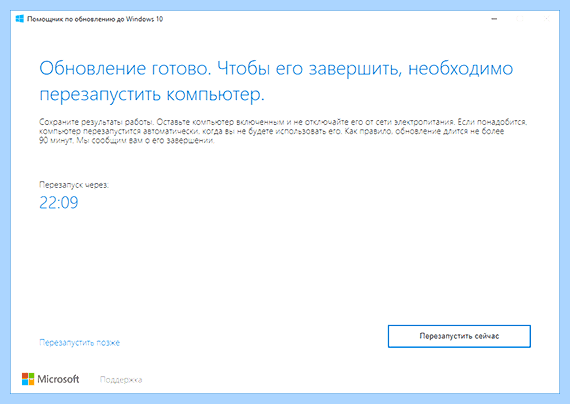Click the title Помощник по обновлению до Windows 10
This screenshot has width=570, height=404.
click(95, 19)
